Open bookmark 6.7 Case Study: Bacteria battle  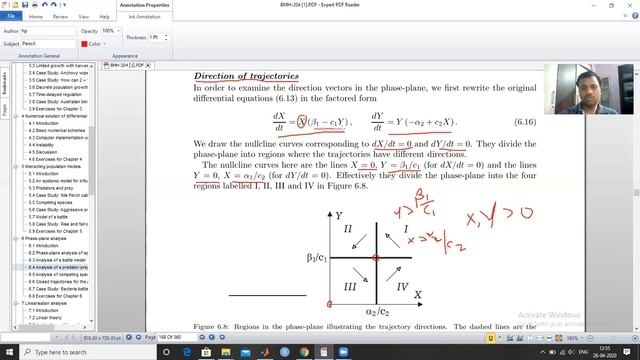pos(58,289)
